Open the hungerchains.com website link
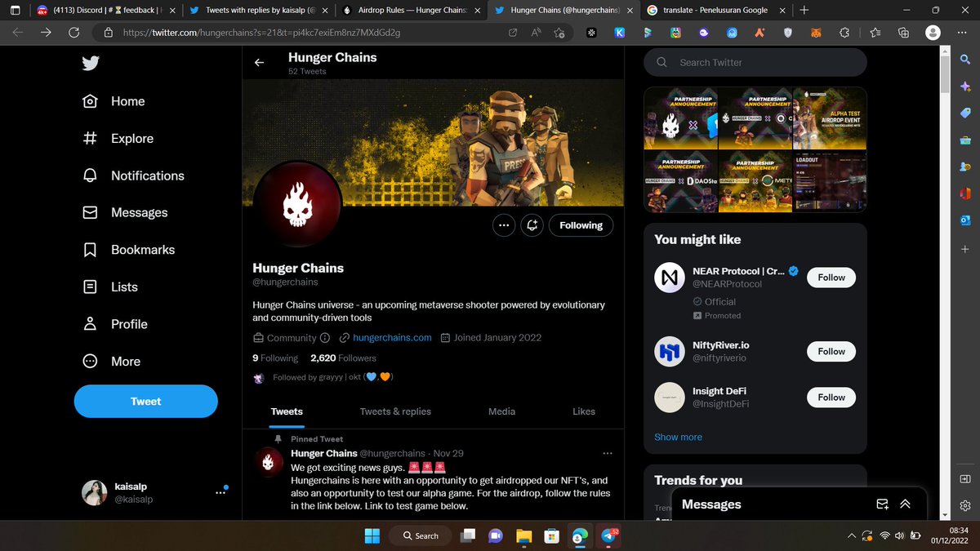The image size is (980, 551). click(x=392, y=337)
